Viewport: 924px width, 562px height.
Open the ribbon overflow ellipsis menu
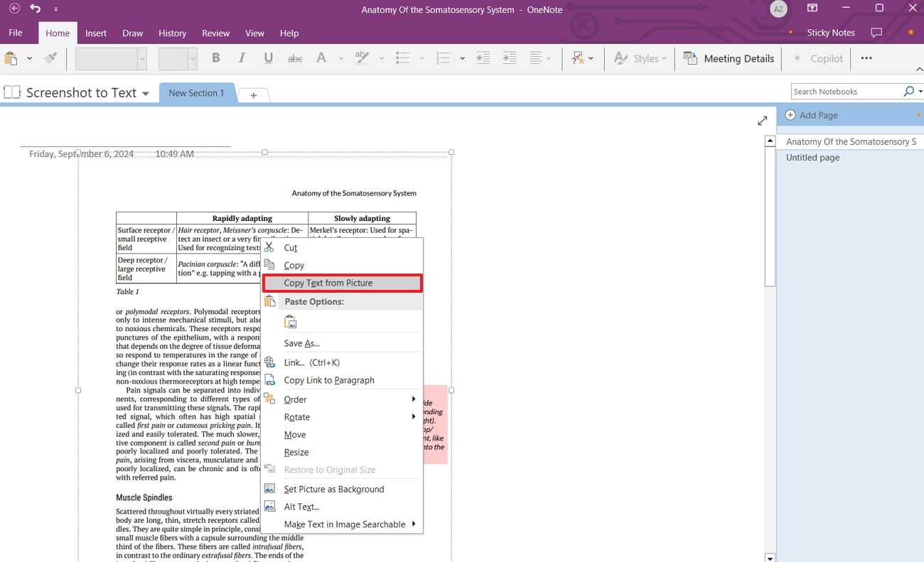pos(866,58)
